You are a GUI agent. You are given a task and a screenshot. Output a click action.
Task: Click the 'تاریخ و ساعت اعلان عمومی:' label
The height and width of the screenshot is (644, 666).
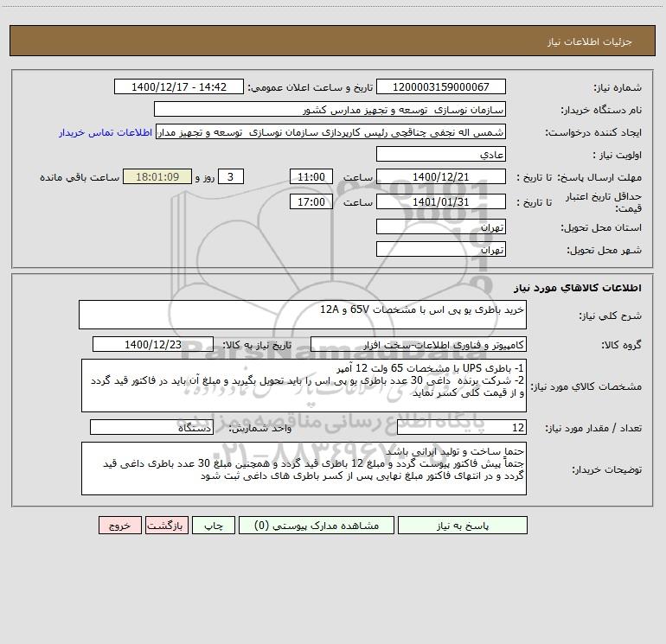(311, 87)
